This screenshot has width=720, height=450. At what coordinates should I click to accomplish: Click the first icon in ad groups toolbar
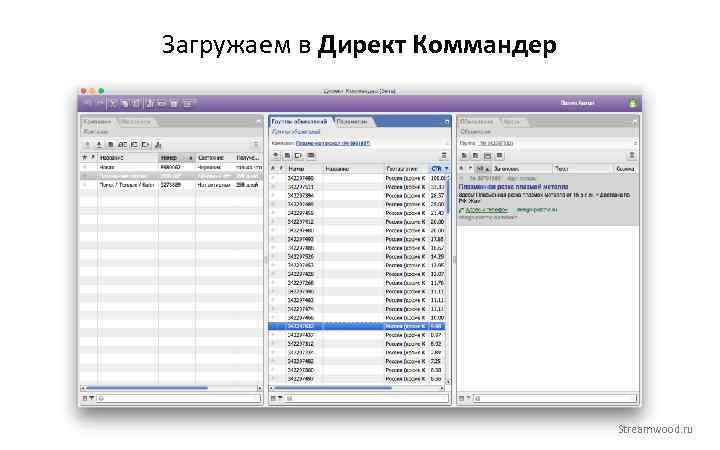pos(276,156)
